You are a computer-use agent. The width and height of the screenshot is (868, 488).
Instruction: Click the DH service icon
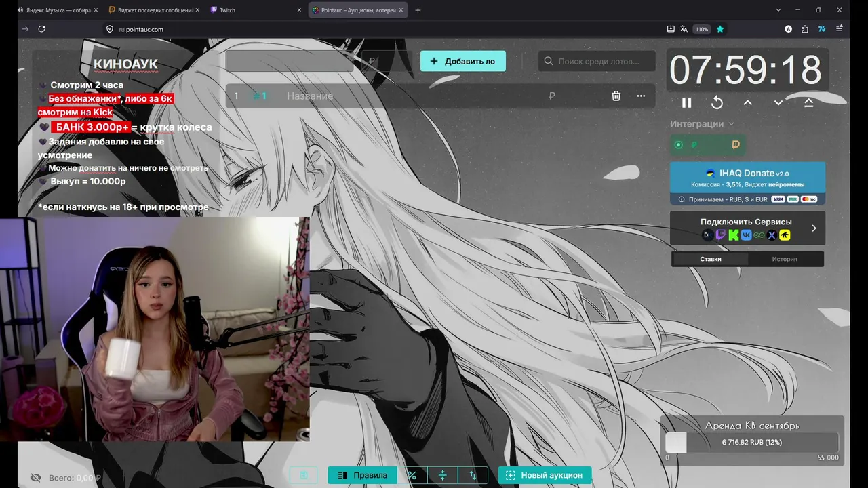click(708, 235)
